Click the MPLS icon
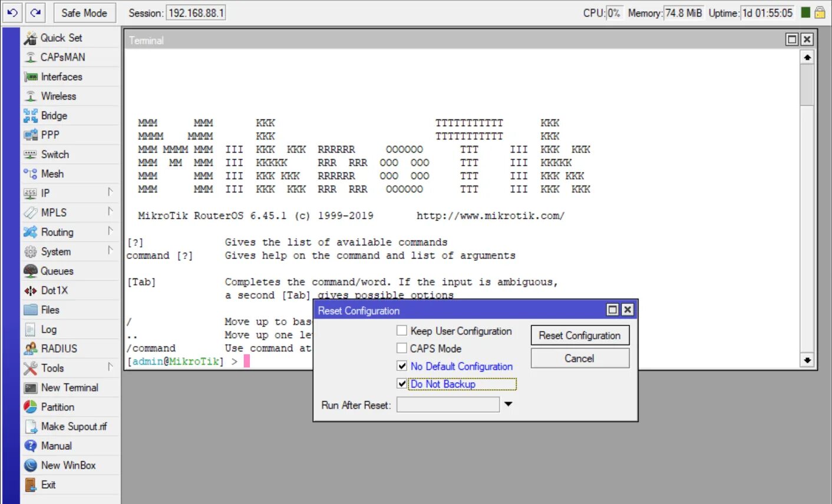This screenshot has height=504, width=832. click(x=31, y=213)
